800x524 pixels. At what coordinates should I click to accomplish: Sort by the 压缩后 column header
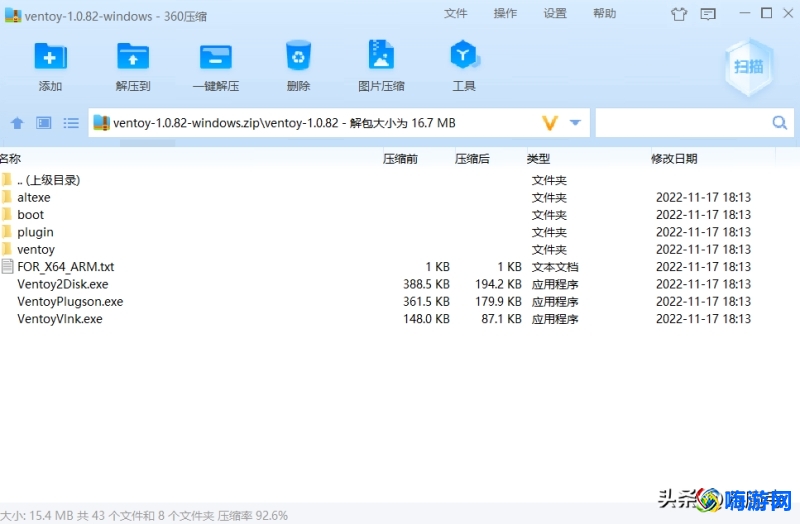click(x=472, y=159)
